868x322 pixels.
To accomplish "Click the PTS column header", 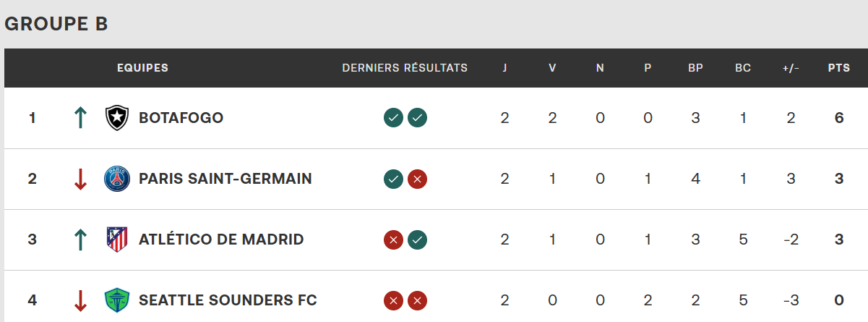I will click(839, 68).
